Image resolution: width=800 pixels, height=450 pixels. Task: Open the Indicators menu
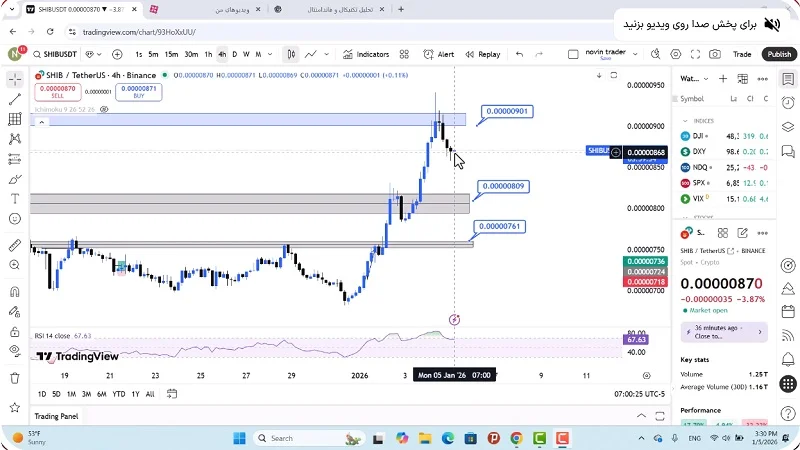pyautogui.click(x=366, y=54)
